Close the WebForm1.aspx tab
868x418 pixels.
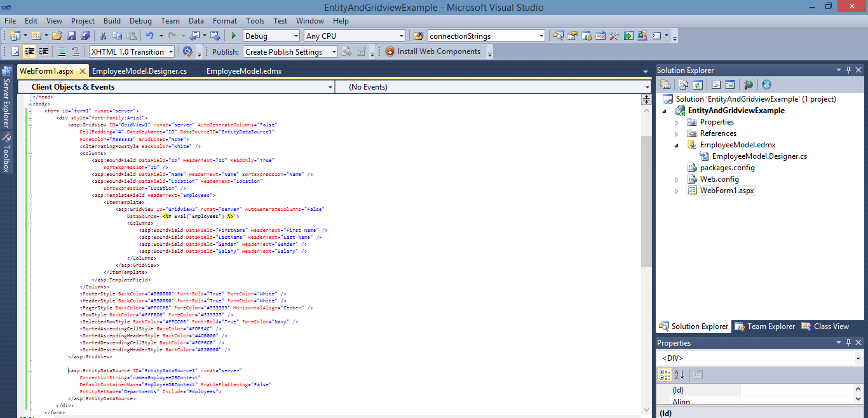coord(83,71)
